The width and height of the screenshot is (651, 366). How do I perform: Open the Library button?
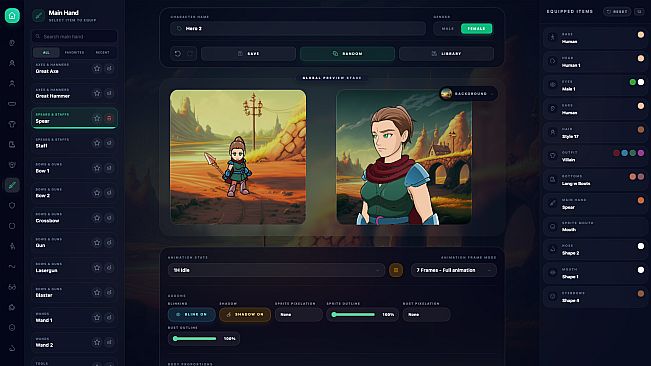[x=446, y=54]
